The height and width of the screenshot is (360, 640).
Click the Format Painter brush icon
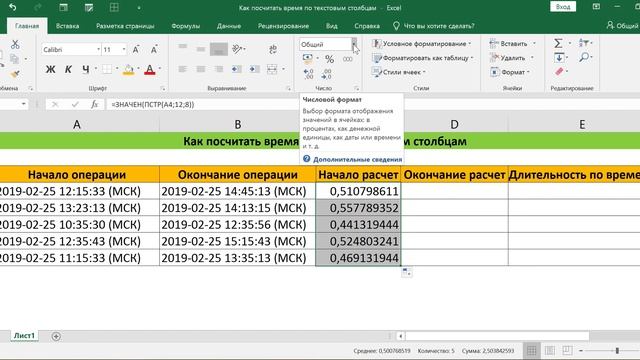pos(15,74)
